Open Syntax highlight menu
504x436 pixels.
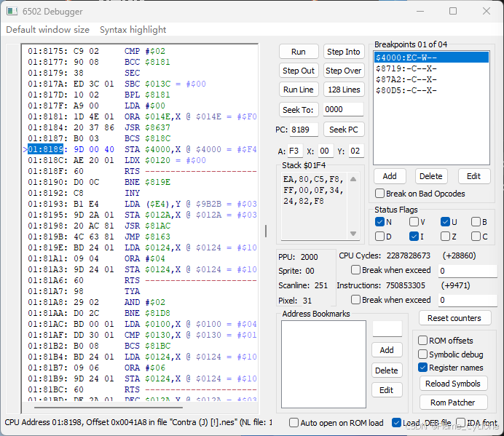[x=133, y=30]
